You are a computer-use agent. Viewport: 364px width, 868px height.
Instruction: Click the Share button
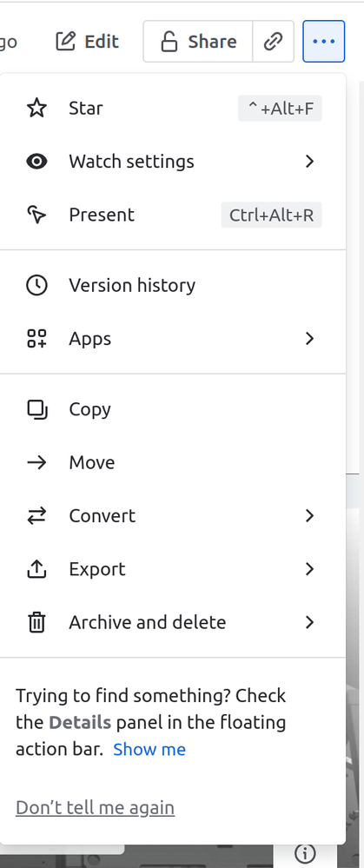click(x=198, y=42)
